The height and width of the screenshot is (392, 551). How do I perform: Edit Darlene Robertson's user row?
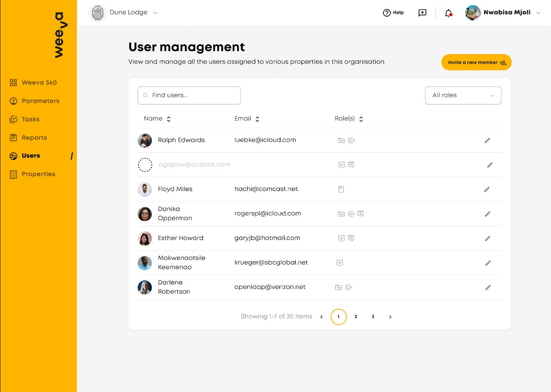point(488,288)
